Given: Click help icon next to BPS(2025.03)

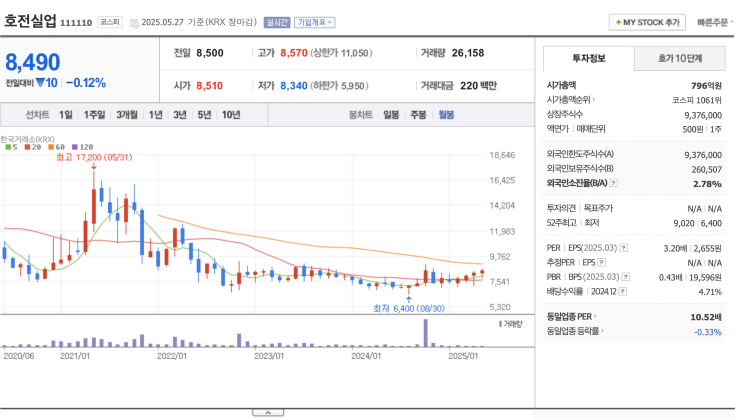Looking at the screenshot, I should pyautogui.click(x=626, y=277).
